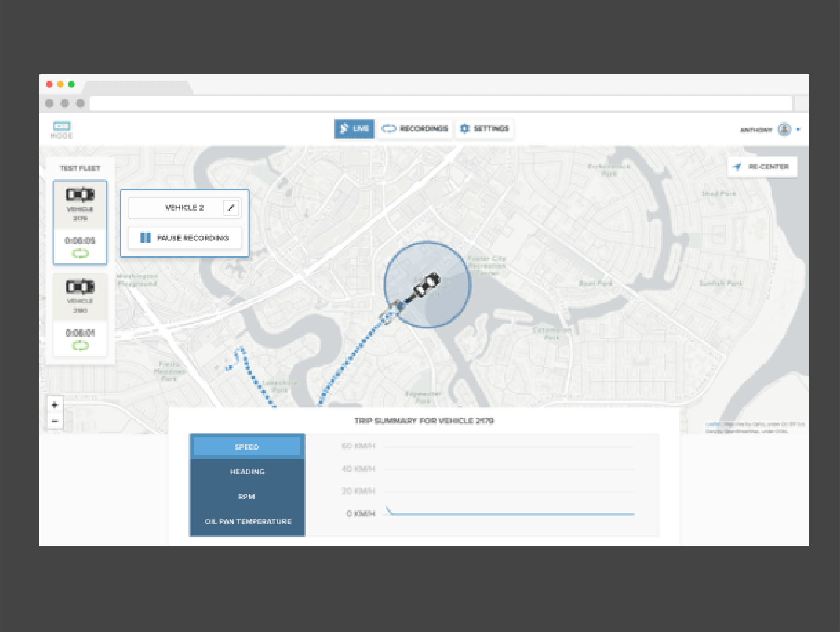Open the Settings tab
Screen dimensions: 840x632
tap(485, 128)
